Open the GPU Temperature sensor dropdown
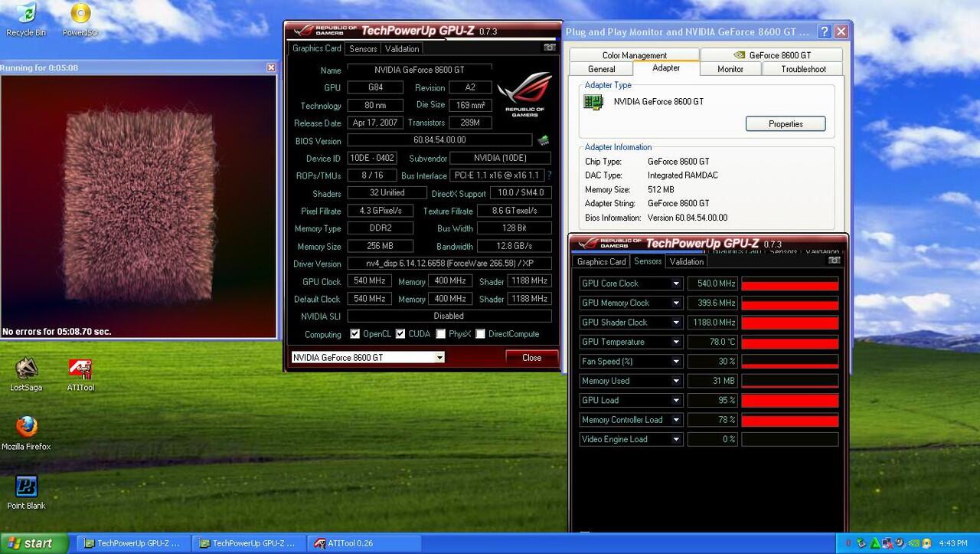Viewport: 980px width, 554px height. coord(676,342)
